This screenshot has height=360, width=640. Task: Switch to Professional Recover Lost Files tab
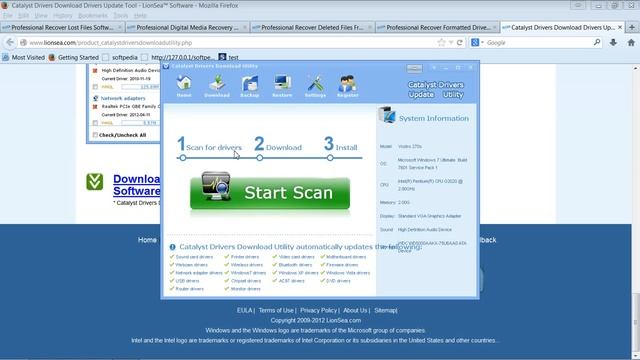pyautogui.click(x=62, y=27)
